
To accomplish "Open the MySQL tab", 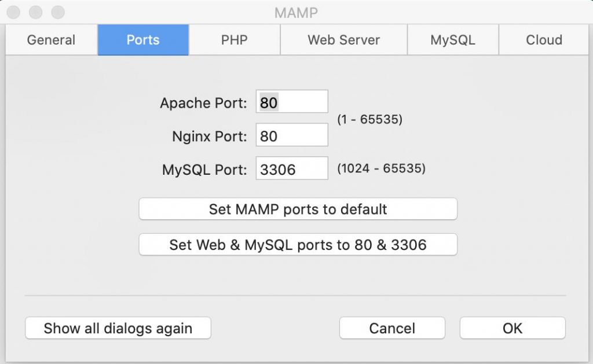I will pos(453,40).
